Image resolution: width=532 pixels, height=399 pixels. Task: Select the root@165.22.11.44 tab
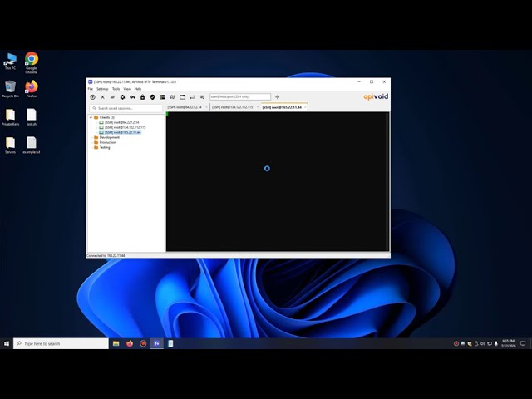(x=282, y=107)
